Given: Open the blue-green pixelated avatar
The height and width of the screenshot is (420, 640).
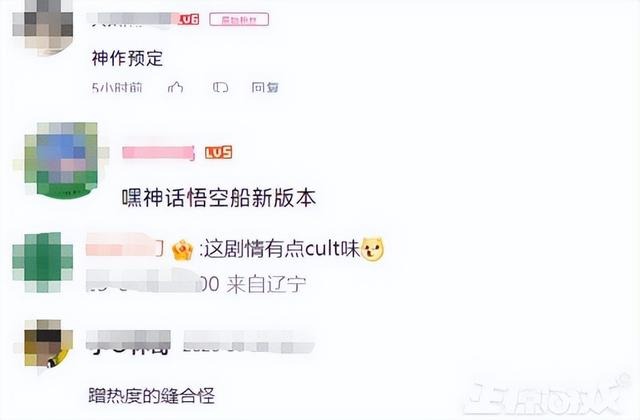Looking at the screenshot, I should 61,160.
